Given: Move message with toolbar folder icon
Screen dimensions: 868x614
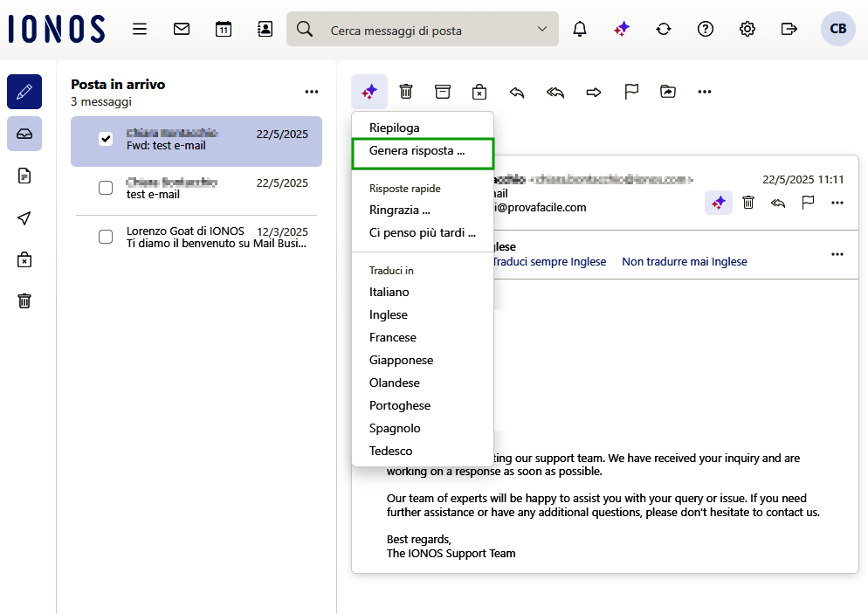Looking at the screenshot, I should pyautogui.click(x=668, y=92).
